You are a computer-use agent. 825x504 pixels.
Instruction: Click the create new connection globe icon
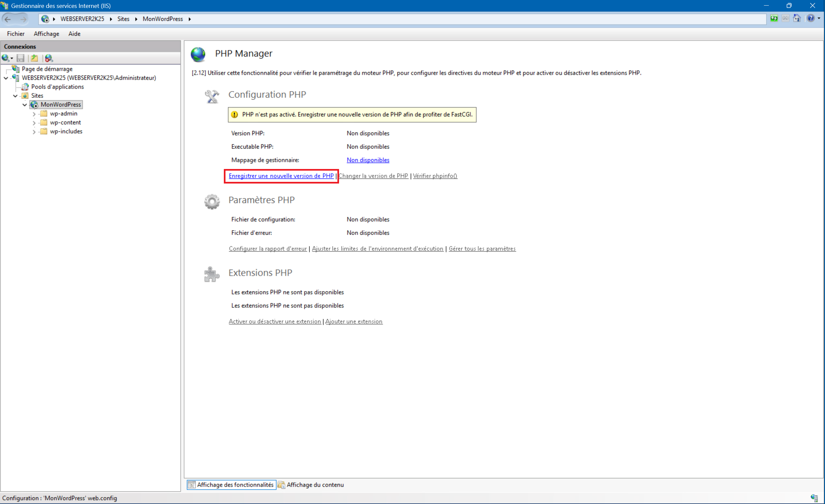[x=5, y=58]
